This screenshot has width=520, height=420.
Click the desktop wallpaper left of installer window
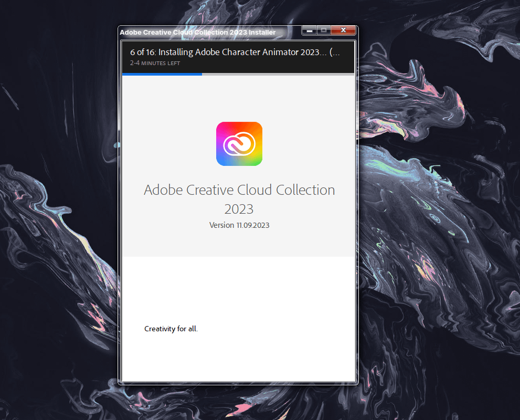58,210
